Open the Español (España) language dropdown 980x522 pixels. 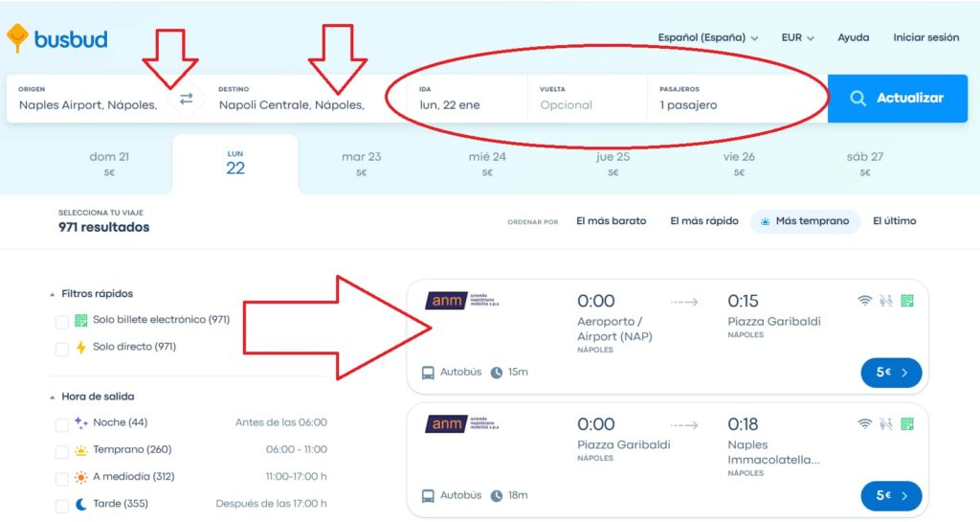(x=707, y=37)
